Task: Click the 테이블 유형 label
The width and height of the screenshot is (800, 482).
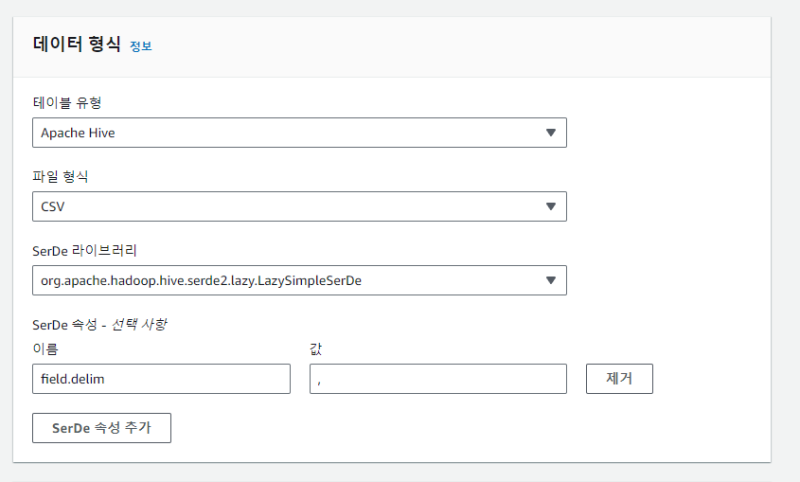Action: tap(66, 102)
